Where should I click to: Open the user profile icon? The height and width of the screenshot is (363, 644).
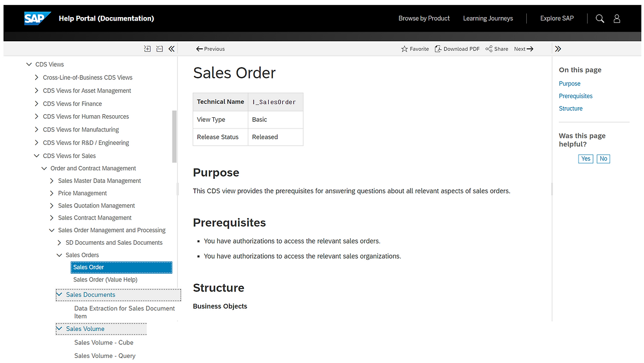click(617, 19)
